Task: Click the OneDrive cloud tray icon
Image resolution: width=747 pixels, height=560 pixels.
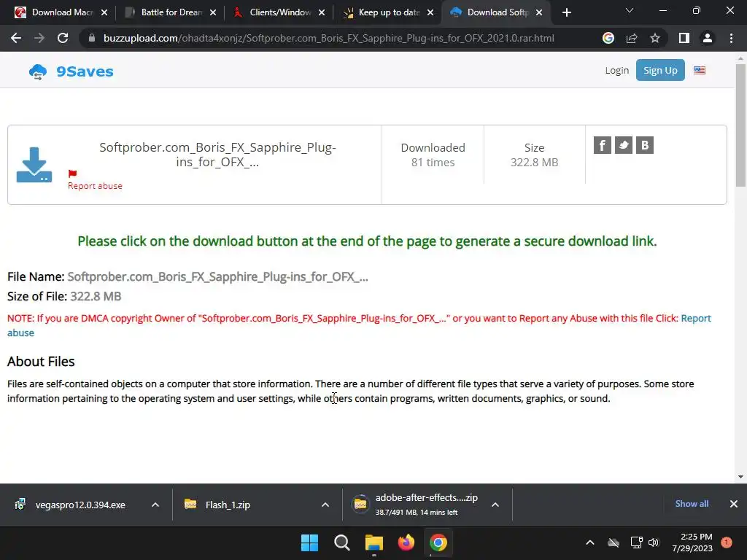Action: (614, 542)
